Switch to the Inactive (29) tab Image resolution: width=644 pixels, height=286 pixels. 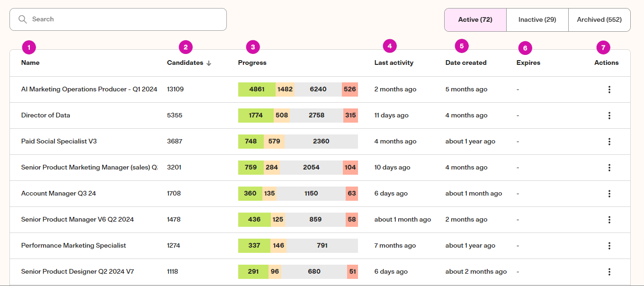(x=537, y=20)
